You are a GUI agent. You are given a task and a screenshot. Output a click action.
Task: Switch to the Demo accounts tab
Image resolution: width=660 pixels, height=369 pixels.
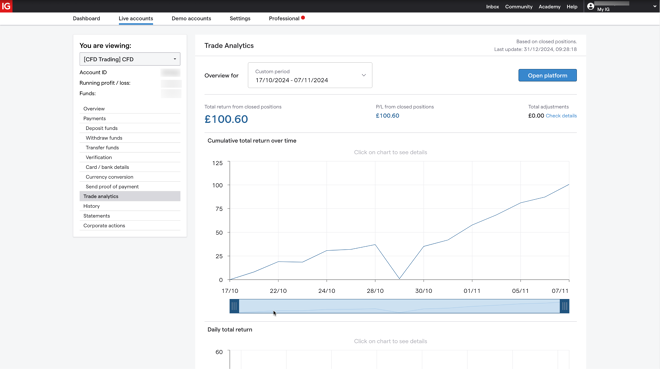191,19
